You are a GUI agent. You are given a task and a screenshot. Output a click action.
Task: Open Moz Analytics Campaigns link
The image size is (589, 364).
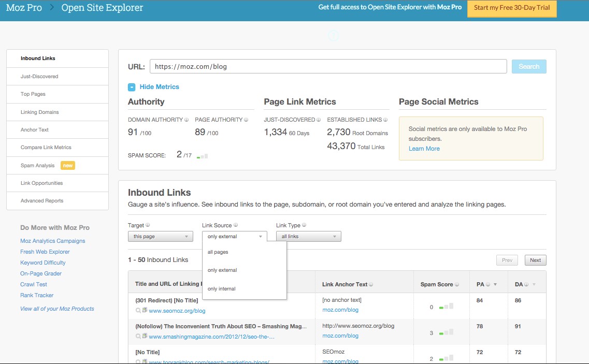(x=53, y=241)
